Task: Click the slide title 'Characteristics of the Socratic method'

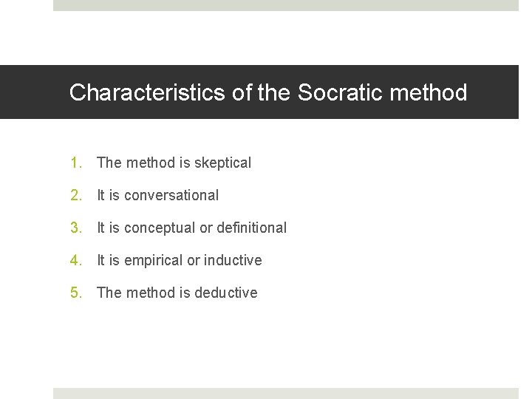Action: [268, 92]
